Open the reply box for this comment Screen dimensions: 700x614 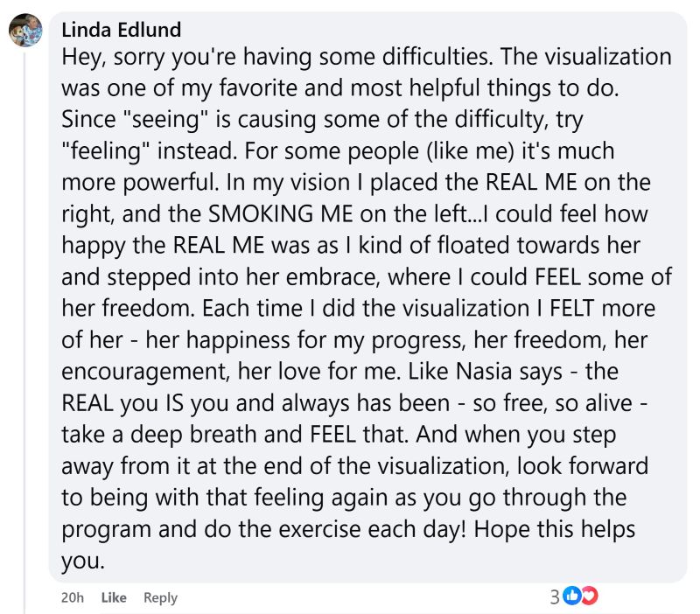pyautogui.click(x=160, y=597)
